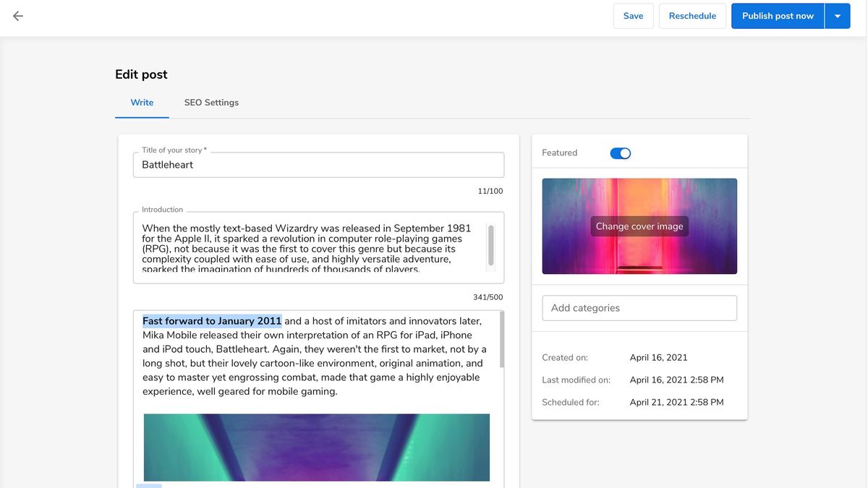The height and width of the screenshot is (488, 868).
Task: Enable the Featured post toggle
Action: (620, 153)
